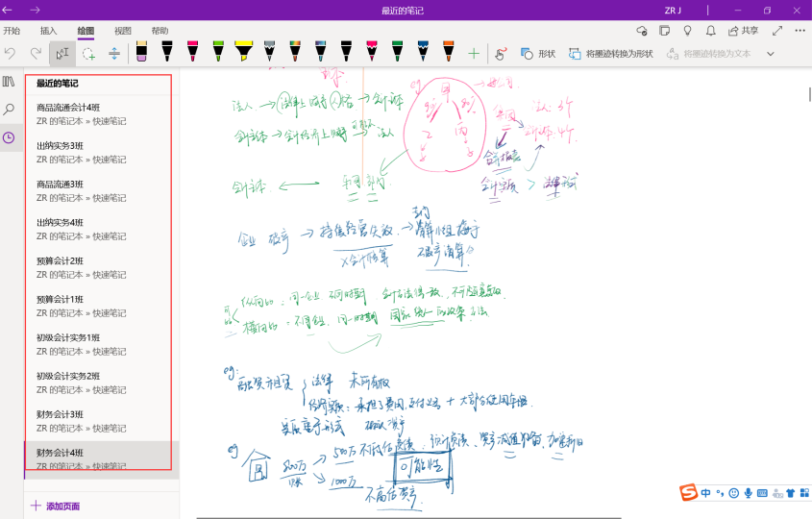This screenshot has width=812, height=519.
Task: Select the yellow highlighter pen
Action: (244, 53)
